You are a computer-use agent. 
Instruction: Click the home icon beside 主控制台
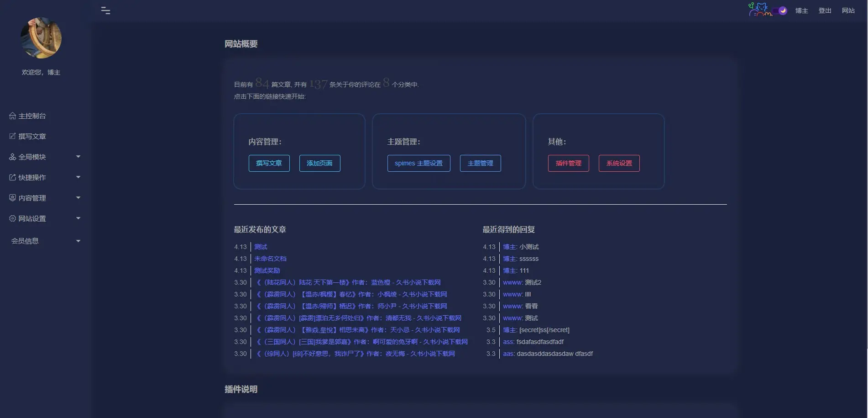(x=12, y=116)
